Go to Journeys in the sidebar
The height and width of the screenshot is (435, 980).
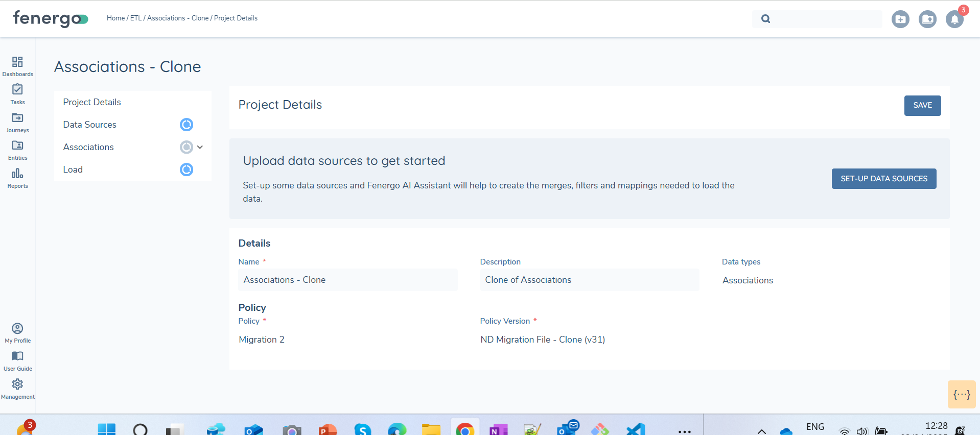point(17,118)
